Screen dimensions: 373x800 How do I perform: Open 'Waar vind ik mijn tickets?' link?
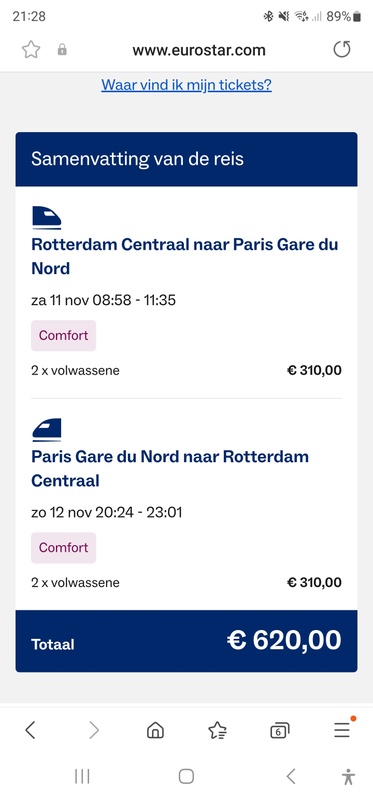[186, 85]
